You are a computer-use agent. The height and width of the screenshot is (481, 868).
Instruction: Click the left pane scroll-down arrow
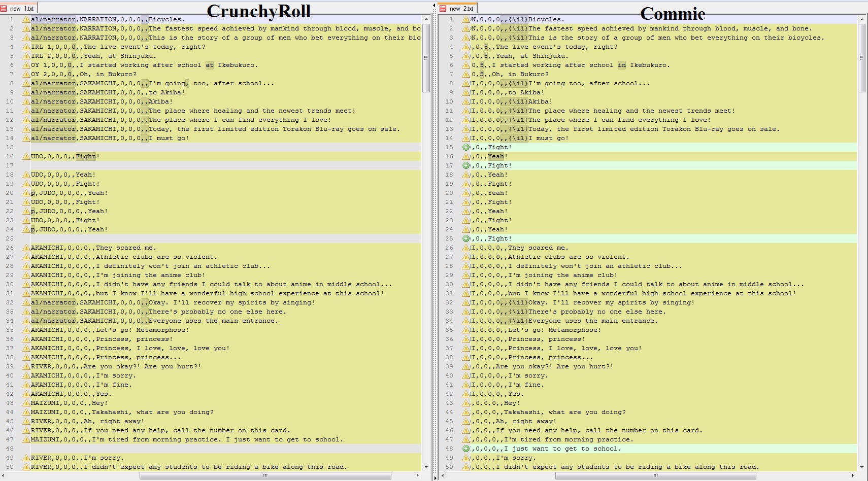coord(426,467)
